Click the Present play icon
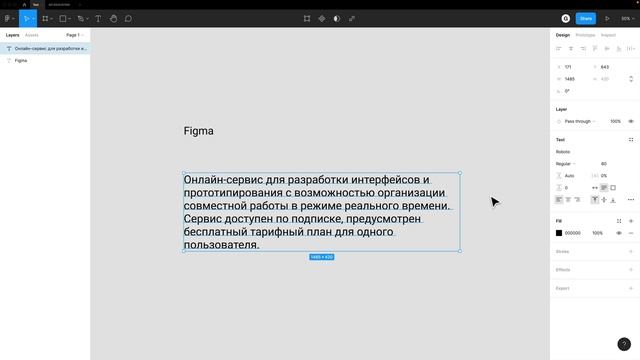 click(x=607, y=18)
